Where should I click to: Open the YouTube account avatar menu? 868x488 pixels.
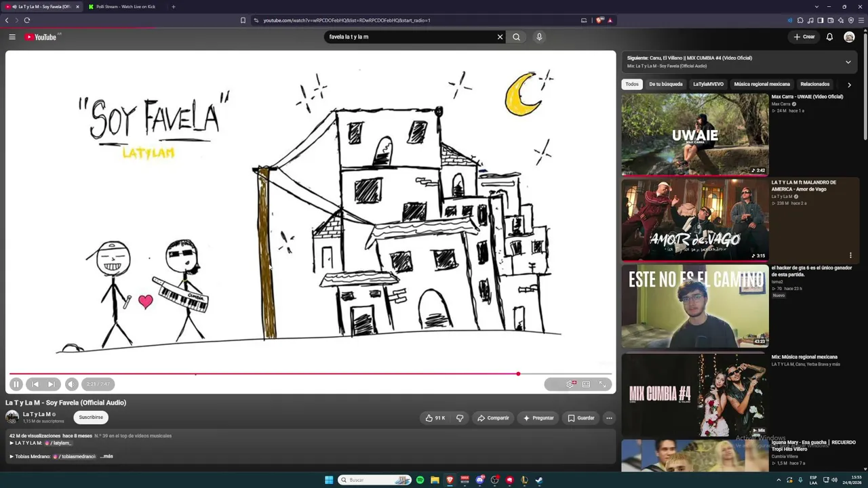point(849,37)
